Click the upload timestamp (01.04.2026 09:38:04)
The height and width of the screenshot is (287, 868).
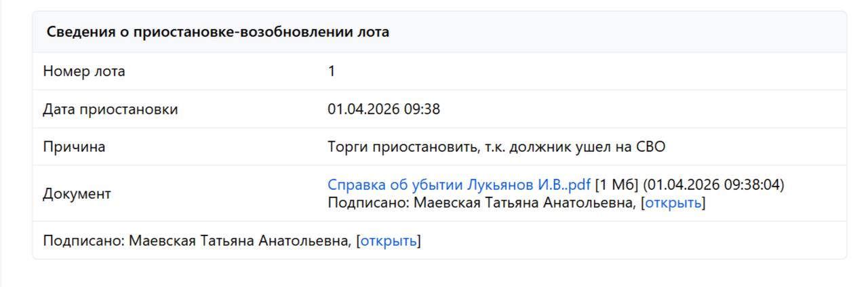(x=713, y=185)
